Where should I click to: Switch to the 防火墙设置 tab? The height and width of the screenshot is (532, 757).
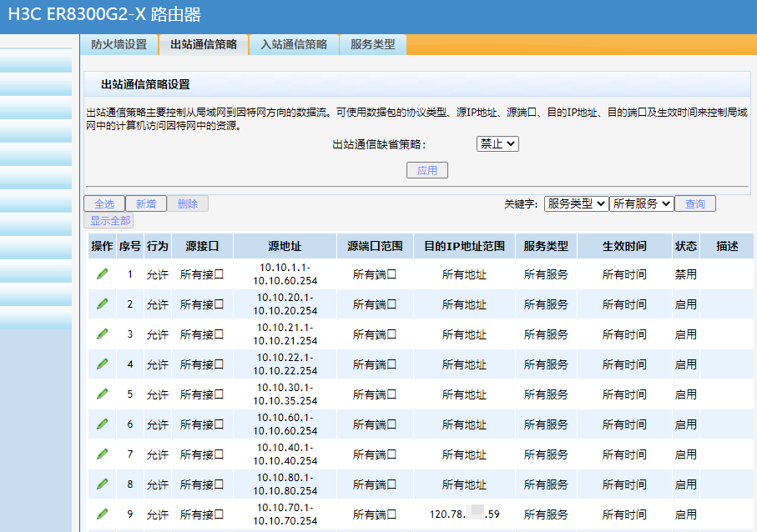(x=119, y=44)
